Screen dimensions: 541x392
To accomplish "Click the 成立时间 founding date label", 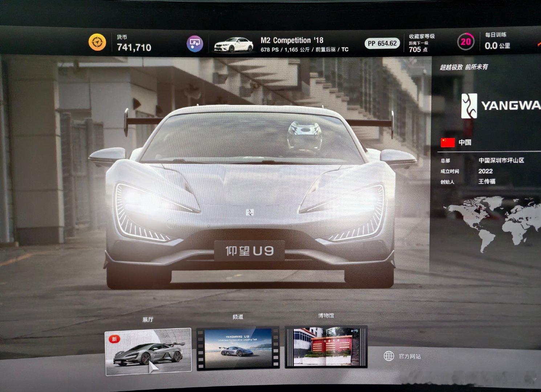I will [450, 171].
